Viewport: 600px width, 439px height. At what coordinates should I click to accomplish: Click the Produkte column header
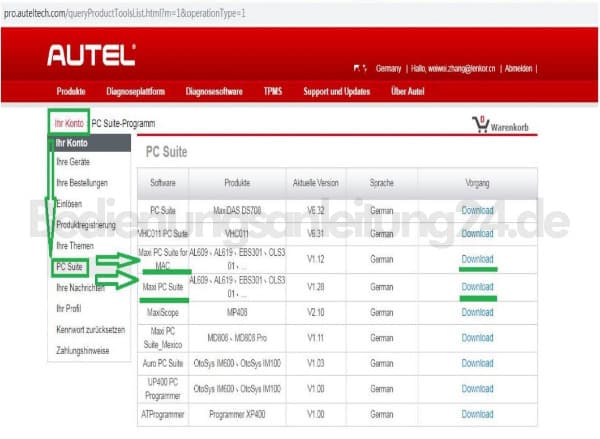237,183
